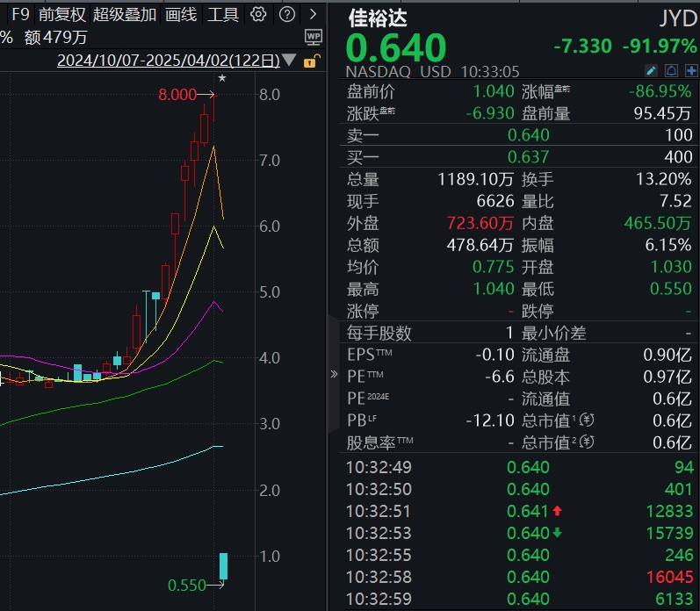This screenshot has height=611, width=700.
Task: Click the star marker above the chart
Action: click(222, 79)
